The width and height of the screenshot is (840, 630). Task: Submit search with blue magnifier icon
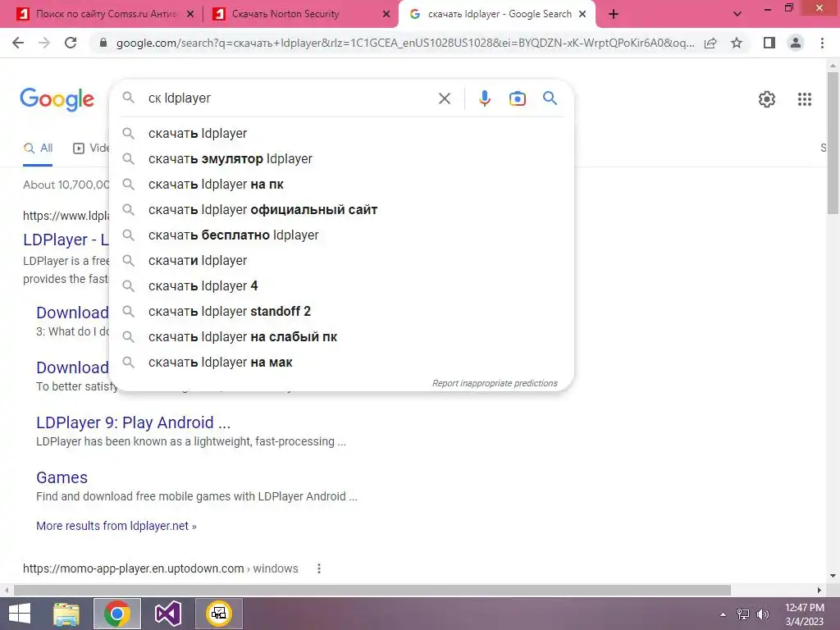pos(550,98)
